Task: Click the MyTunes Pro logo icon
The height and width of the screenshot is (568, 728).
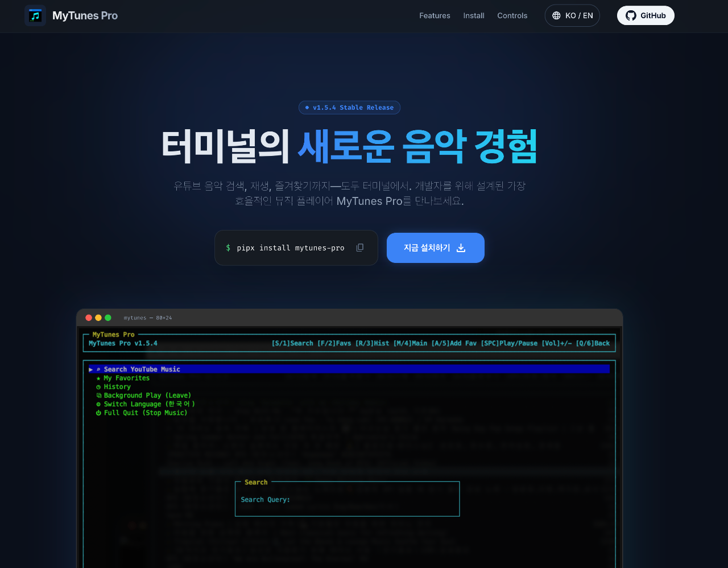Action: click(x=35, y=16)
